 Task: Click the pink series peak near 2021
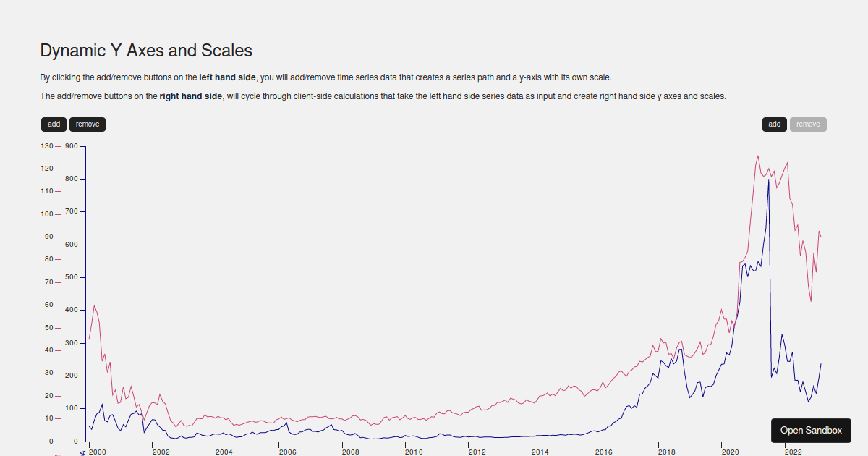coord(758,155)
